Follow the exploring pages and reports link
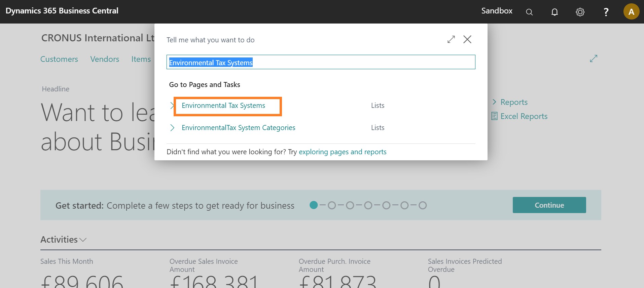The width and height of the screenshot is (644, 288). point(343,152)
